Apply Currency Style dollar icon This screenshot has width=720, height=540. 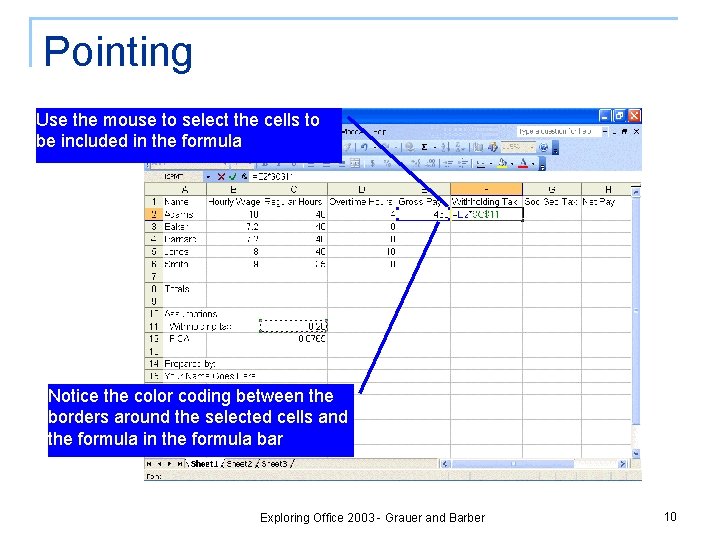coord(373,163)
